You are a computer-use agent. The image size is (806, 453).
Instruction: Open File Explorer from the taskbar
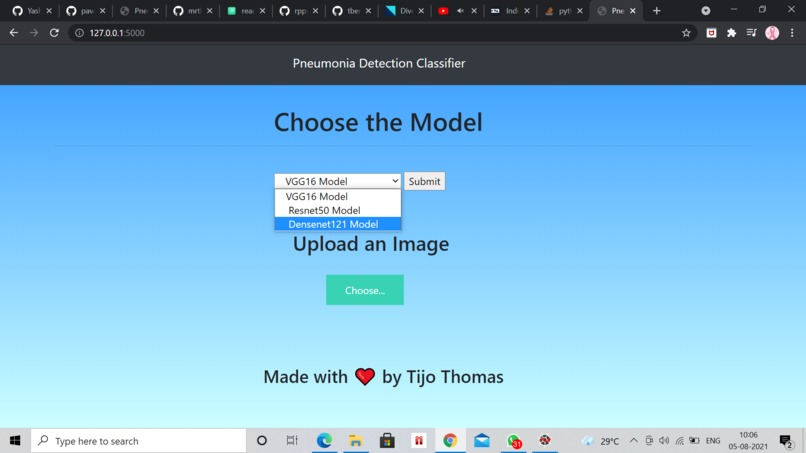[x=355, y=441]
